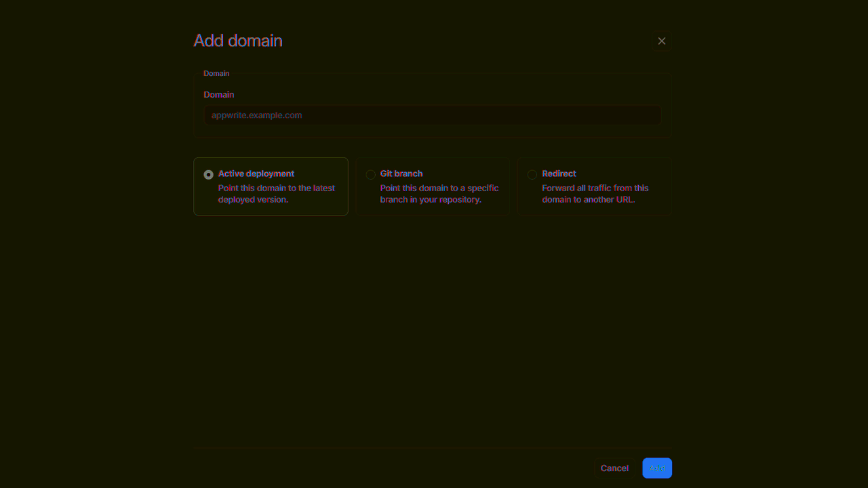Click the Redirect label text
The width and height of the screenshot is (868, 488).
click(559, 174)
